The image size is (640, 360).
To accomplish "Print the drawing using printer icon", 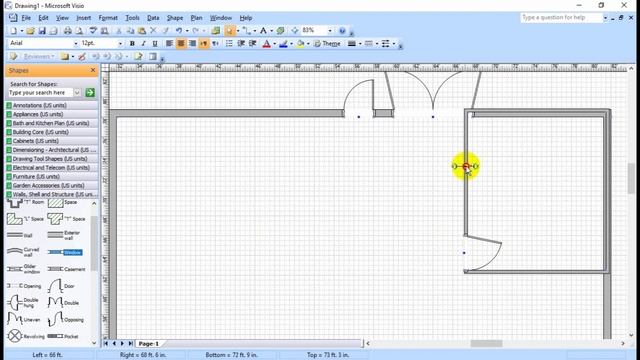I will coord(68,31).
